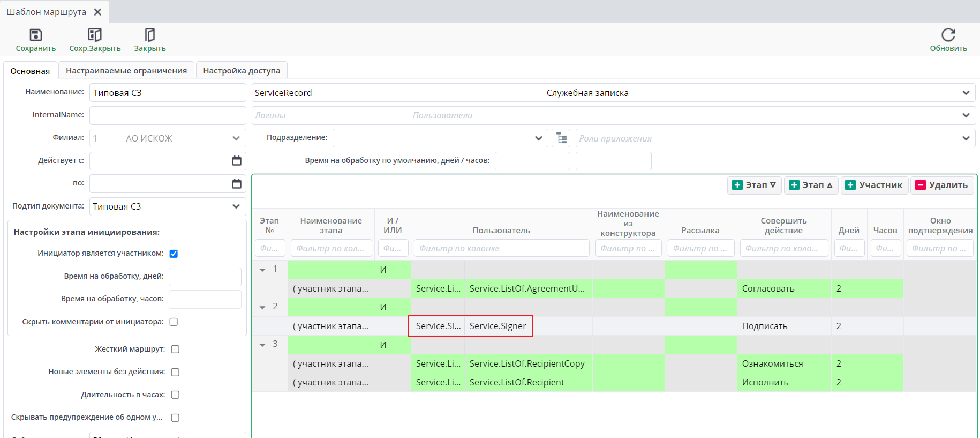This screenshot has width=980, height=438.
Task: Switch to Настраиваемые ограничения tab
Action: [x=126, y=71]
